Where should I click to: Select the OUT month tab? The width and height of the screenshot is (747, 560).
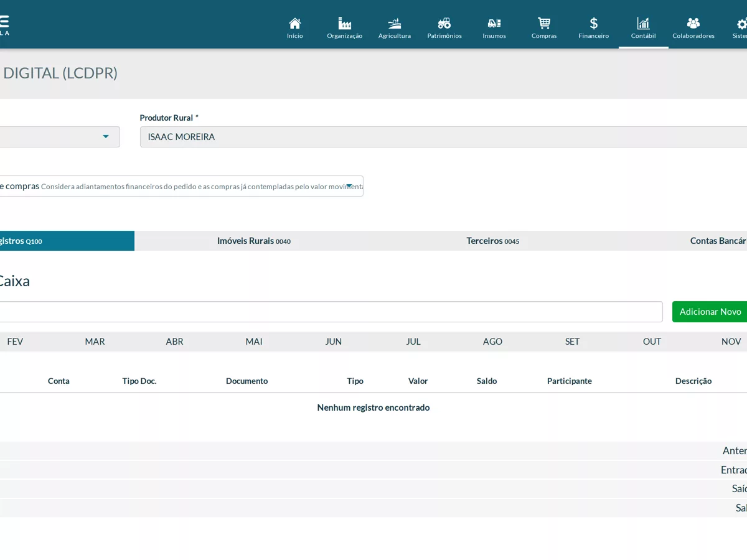click(x=652, y=342)
